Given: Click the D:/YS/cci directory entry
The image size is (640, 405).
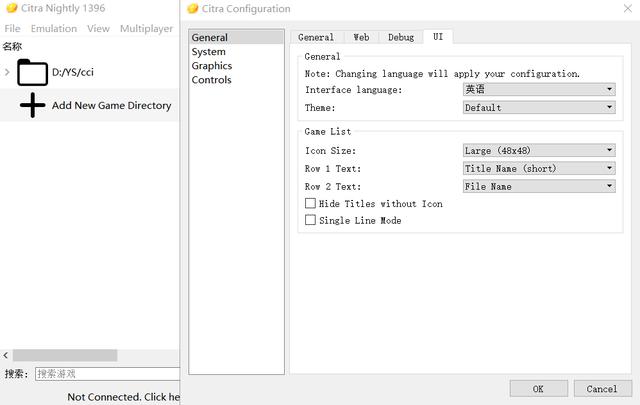Looking at the screenshot, I should (x=73, y=72).
